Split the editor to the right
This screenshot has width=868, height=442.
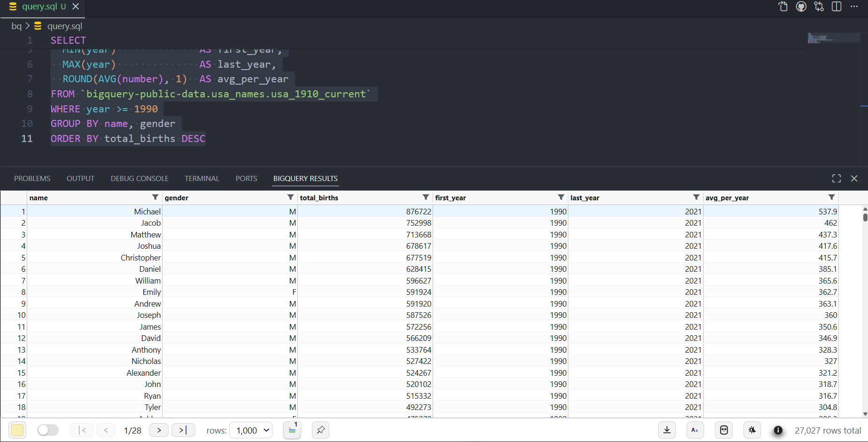click(837, 7)
